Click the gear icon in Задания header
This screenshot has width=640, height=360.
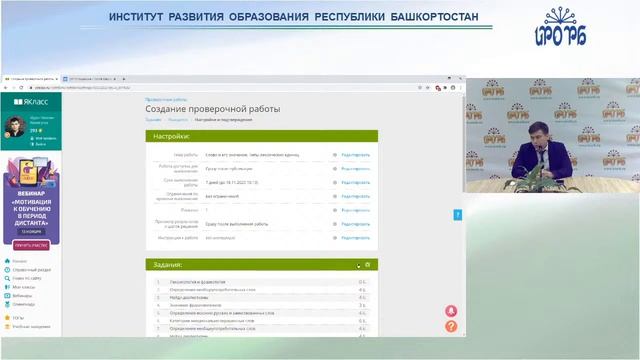tap(367, 264)
